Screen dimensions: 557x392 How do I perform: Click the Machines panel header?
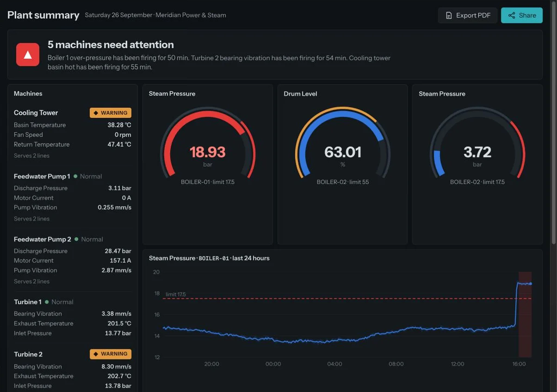(28, 93)
